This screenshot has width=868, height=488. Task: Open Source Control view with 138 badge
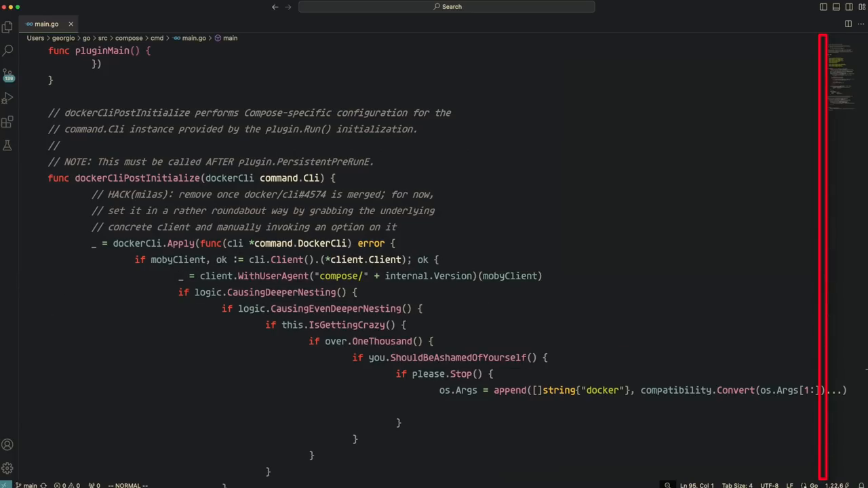(7, 75)
